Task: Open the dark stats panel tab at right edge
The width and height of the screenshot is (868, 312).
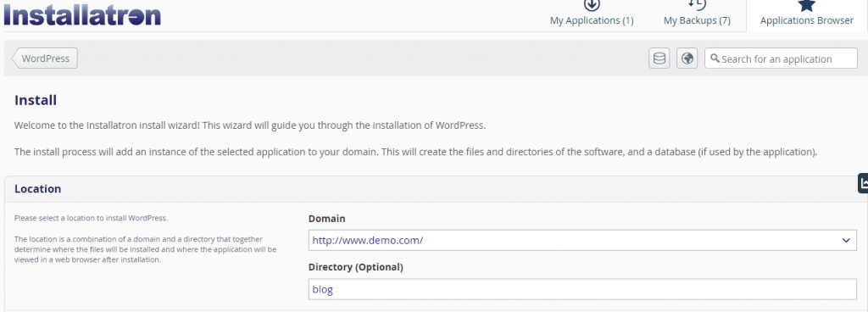Action: click(862, 183)
